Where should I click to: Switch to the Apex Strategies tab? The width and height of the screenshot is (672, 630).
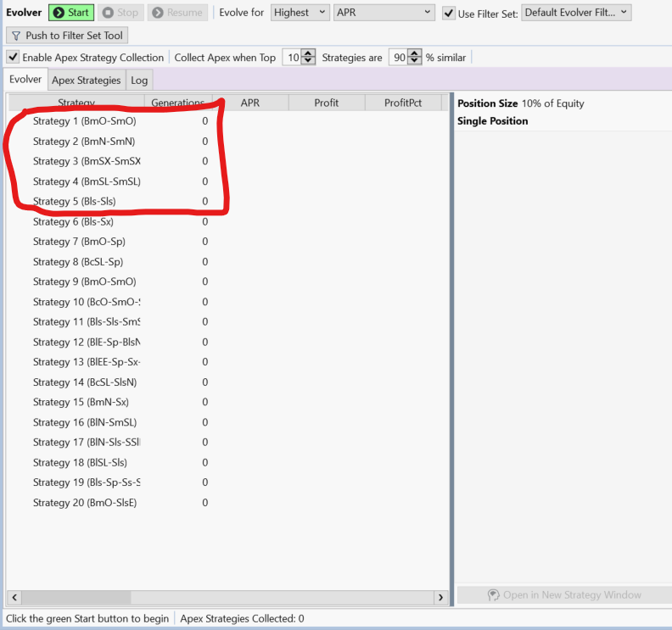(x=86, y=81)
